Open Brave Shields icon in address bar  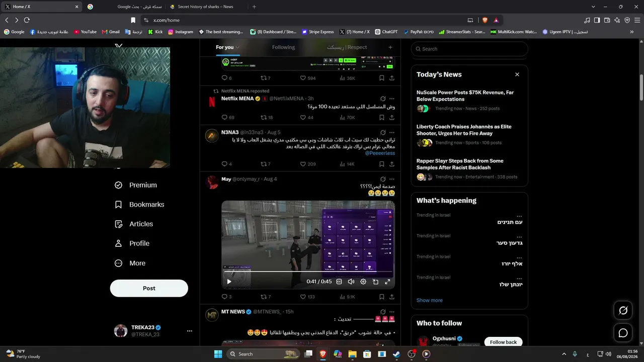click(x=485, y=20)
